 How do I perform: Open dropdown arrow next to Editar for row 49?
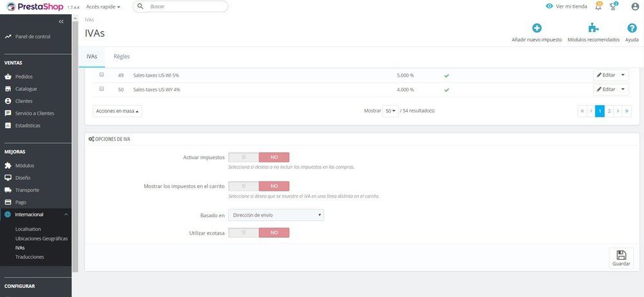pyautogui.click(x=623, y=75)
